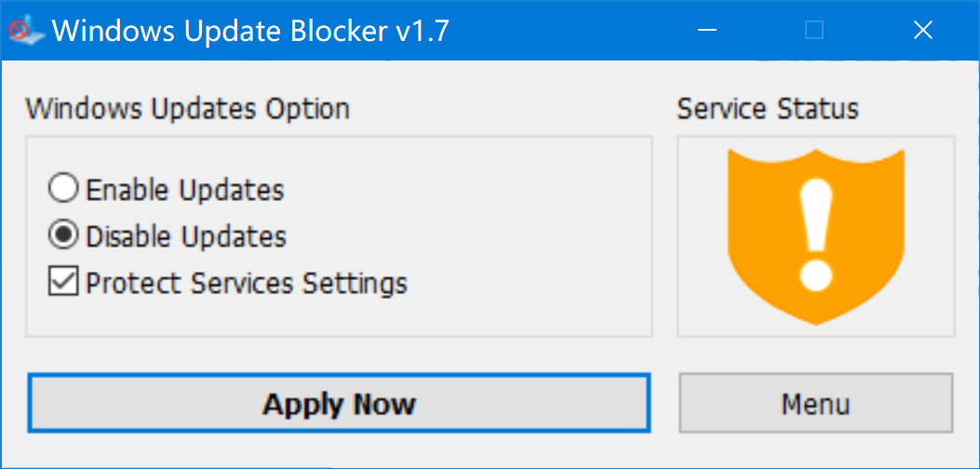Toggle the Protect Services Settings checkbox
980x469 pixels.
click(x=62, y=281)
